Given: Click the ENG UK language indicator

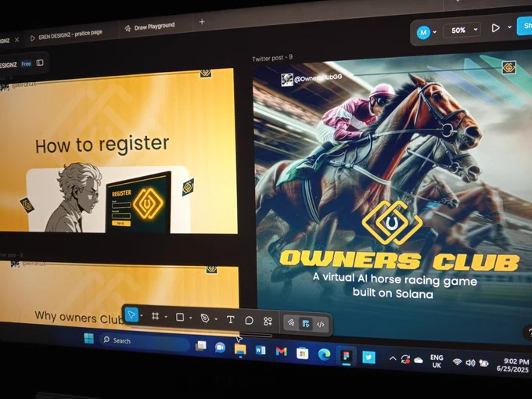Looking at the screenshot, I should tap(437, 361).
